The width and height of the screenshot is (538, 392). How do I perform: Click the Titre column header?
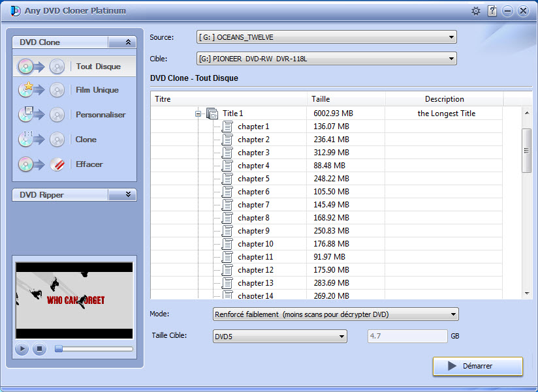coord(229,99)
